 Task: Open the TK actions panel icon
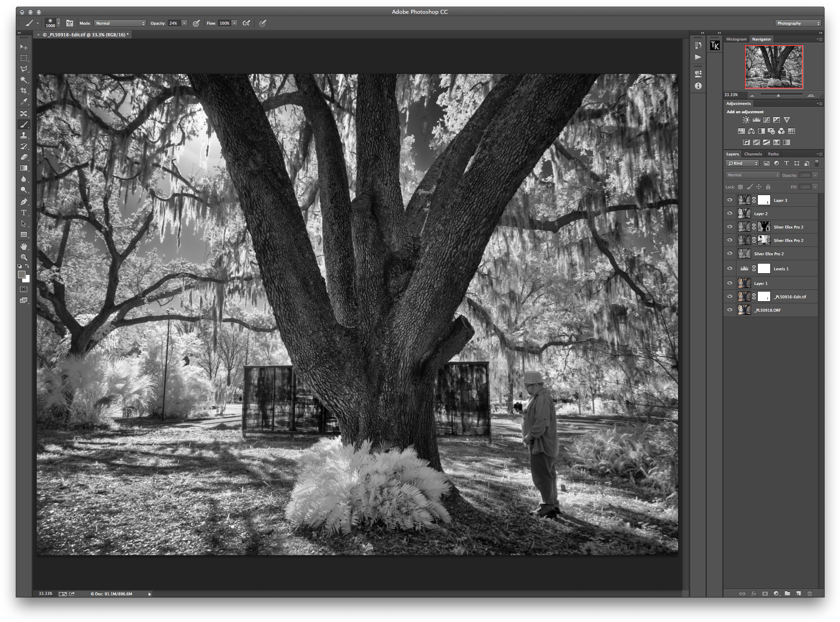click(715, 46)
